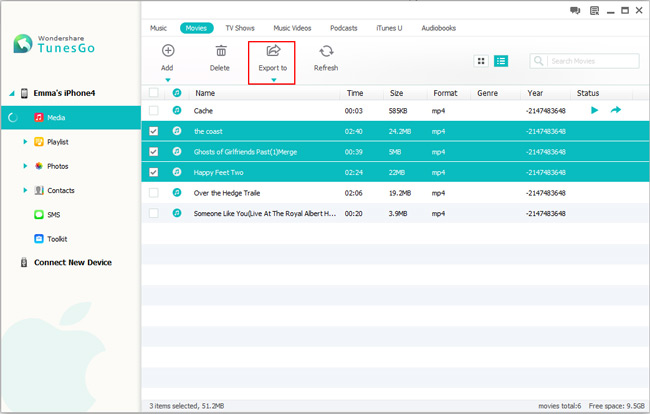
Task: Collapse Emma's iPhone4 device tree
Action: click(x=12, y=94)
